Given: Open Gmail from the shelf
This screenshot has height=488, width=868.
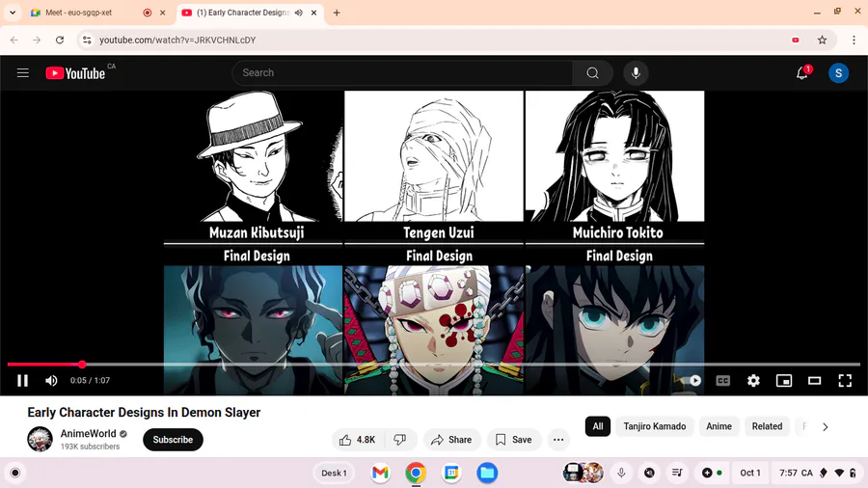Looking at the screenshot, I should 380,474.
